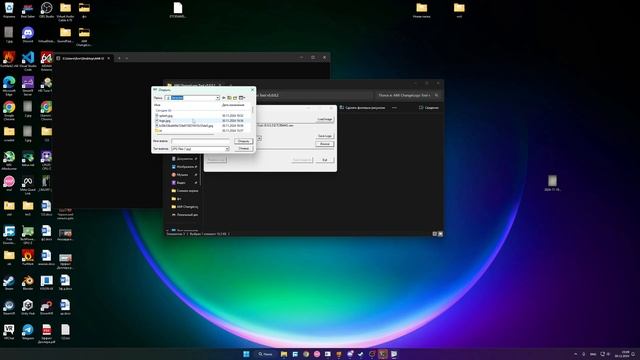The image size is (640, 360).
Task: Launch Unity Hub from the desktop
Action: 28,307
